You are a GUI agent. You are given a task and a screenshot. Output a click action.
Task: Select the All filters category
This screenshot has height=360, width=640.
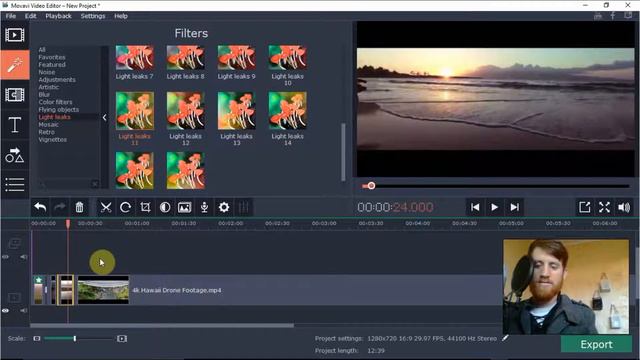pyautogui.click(x=42, y=50)
